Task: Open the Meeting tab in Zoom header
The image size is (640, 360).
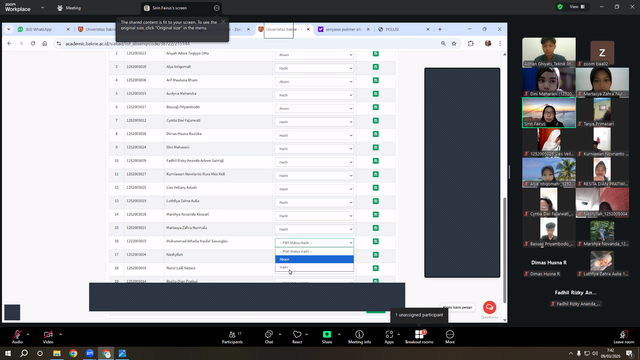Action: tap(69, 8)
